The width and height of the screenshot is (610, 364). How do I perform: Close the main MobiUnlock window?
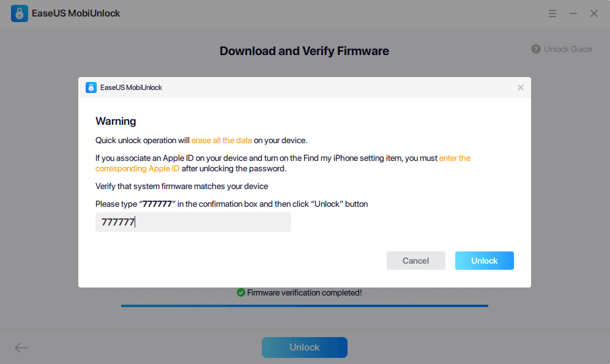pyautogui.click(x=594, y=13)
